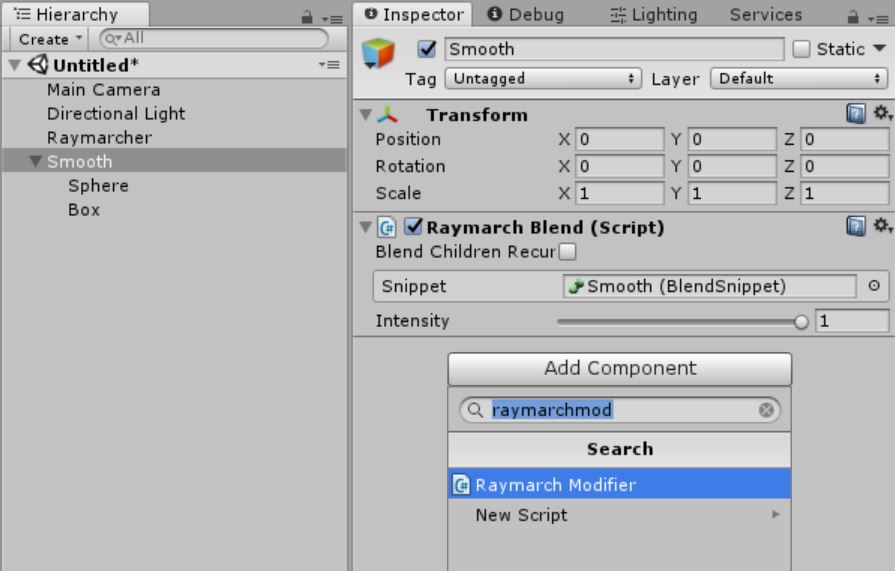
Task: Click the Smooth GameObject cube icon
Action: (x=378, y=53)
